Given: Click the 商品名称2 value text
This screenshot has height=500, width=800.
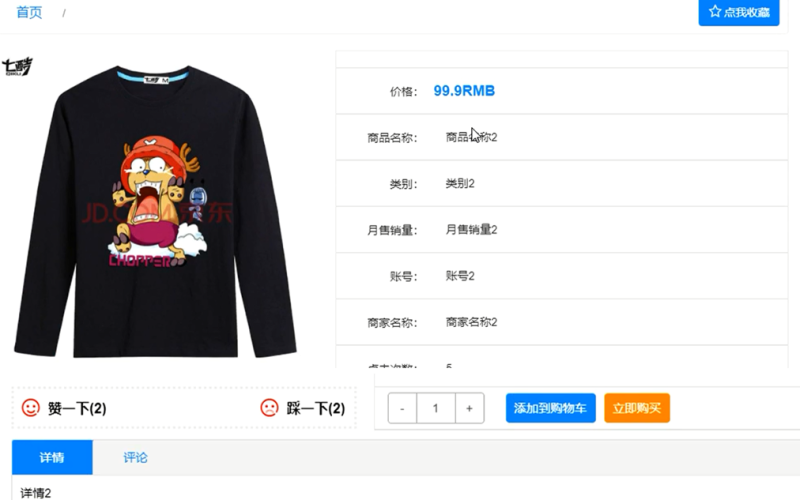Looking at the screenshot, I should click(471, 137).
